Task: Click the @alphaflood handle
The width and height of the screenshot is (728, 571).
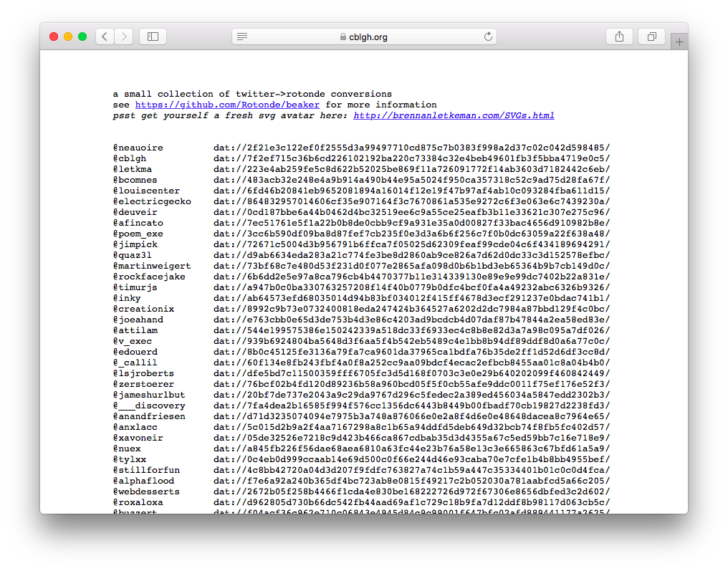Action: (x=144, y=481)
